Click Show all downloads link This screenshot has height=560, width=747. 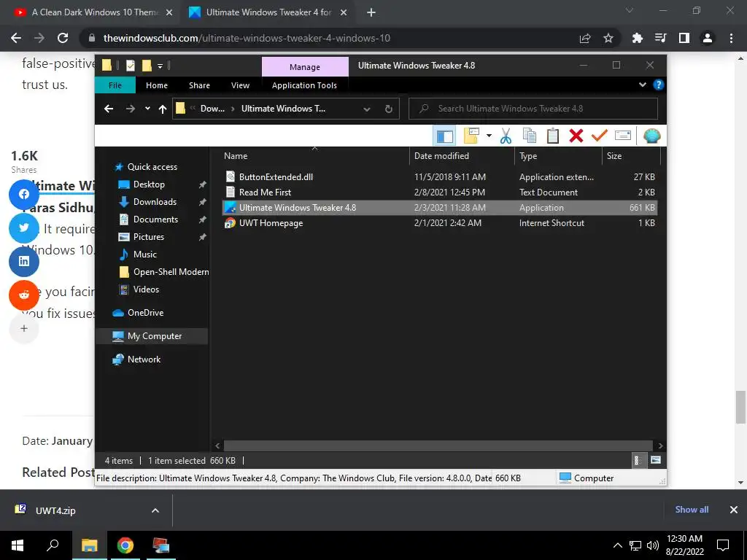[x=692, y=510]
